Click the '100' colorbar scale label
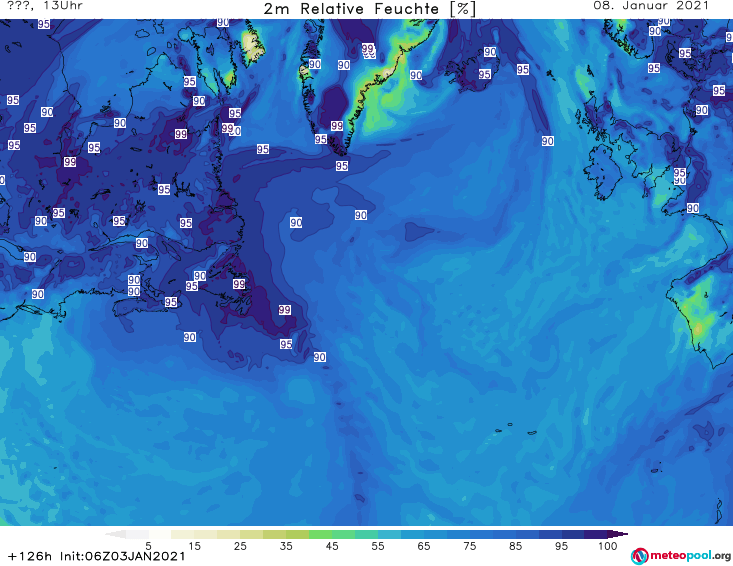The height and width of the screenshot is (566, 733). tap(608, 546)
